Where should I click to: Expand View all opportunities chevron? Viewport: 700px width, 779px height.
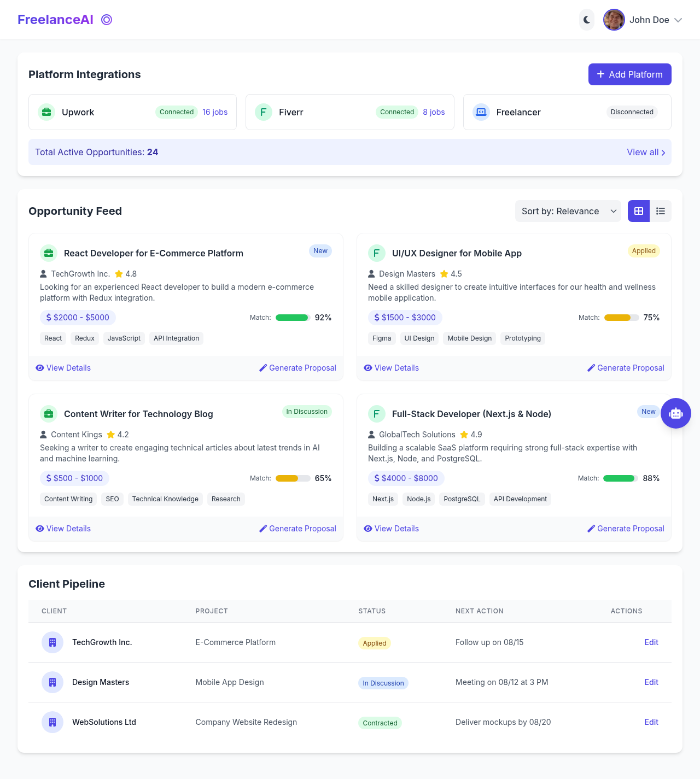(663, 153)
